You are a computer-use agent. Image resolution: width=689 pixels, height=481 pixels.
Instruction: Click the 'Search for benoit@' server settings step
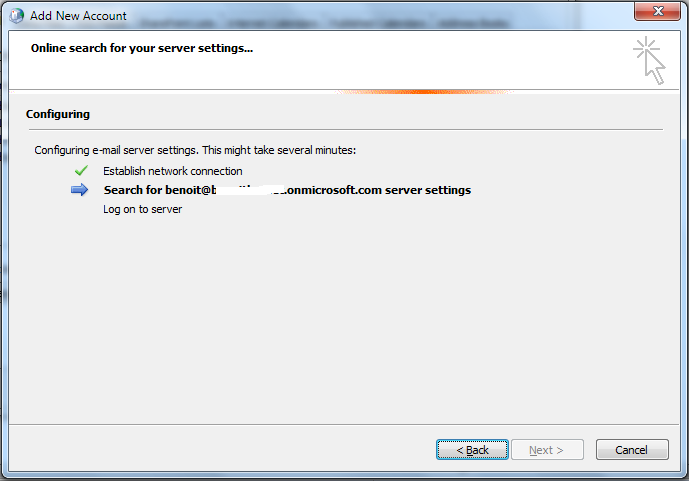(x=287, y=190)
